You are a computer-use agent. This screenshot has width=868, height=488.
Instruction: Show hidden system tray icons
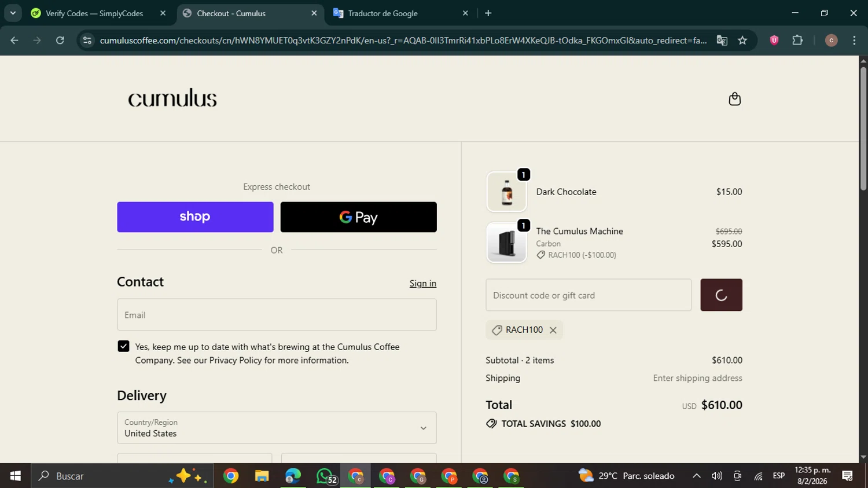[x=696, y=476]
